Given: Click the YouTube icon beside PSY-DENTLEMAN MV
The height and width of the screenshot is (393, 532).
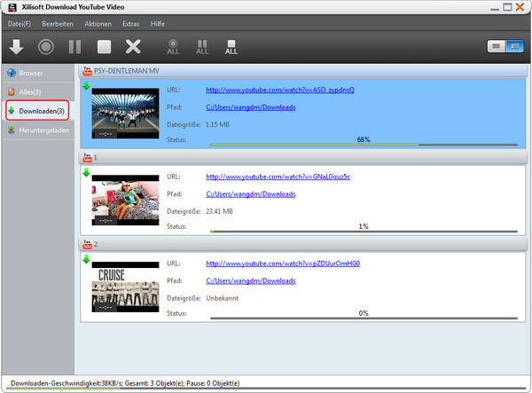Looking at the screenshot, I should [x=87, y=71].
